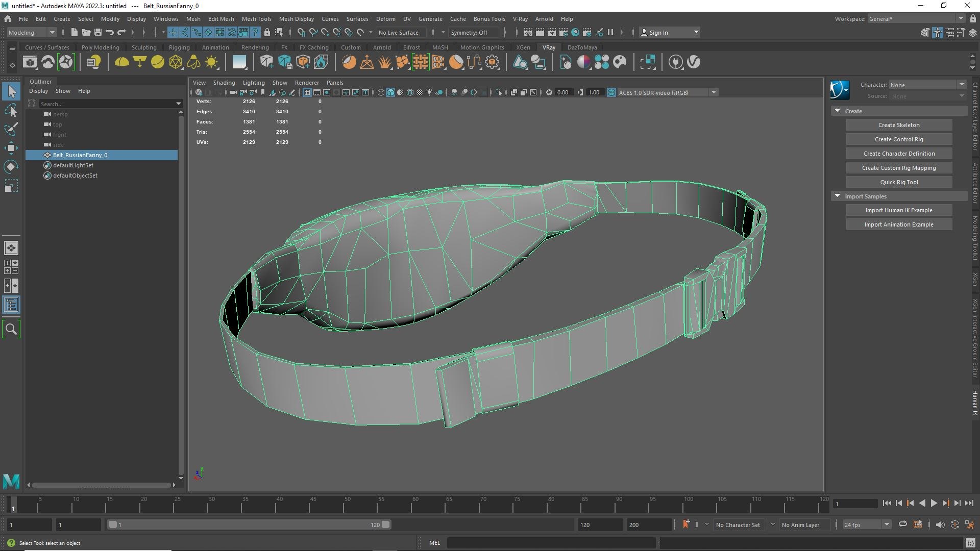Click Import Human IK Example button
The image size is (980, 551).
(899, 210)
